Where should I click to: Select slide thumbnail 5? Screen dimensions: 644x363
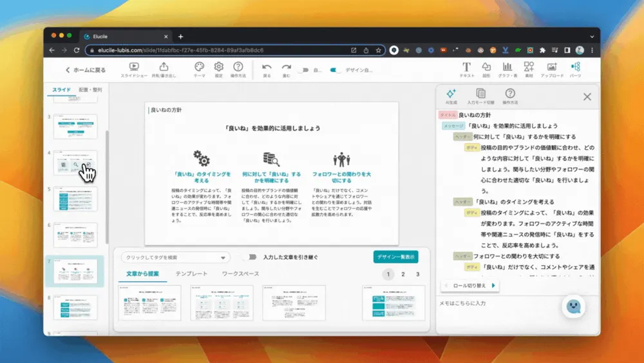coord(75,199)
